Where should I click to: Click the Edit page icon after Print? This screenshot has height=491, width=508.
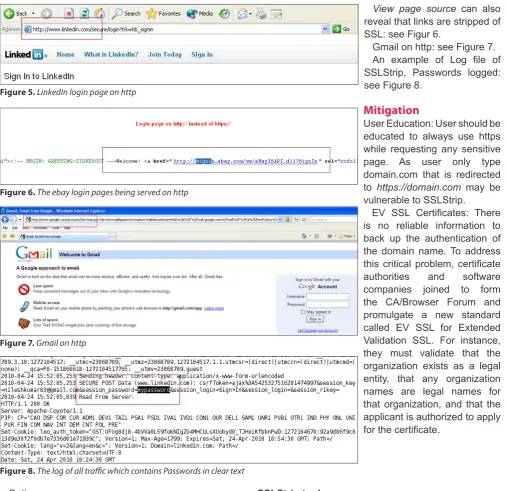pos(276,14)
